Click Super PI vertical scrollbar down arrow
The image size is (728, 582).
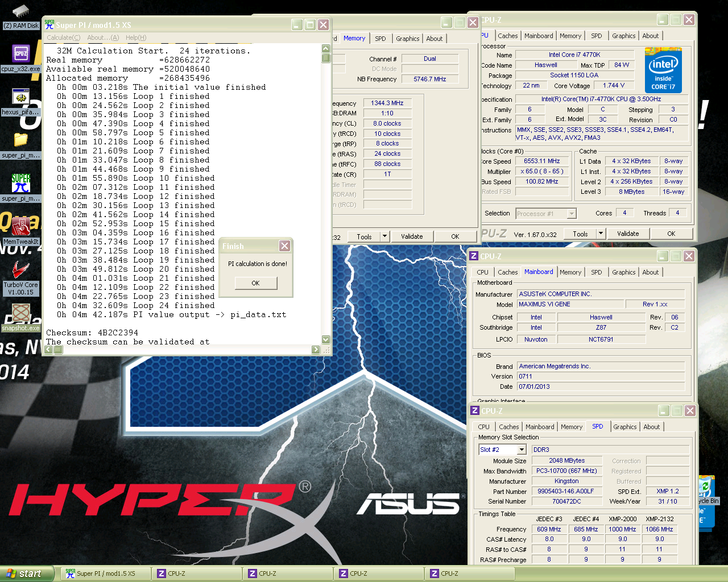coord(326,339)
